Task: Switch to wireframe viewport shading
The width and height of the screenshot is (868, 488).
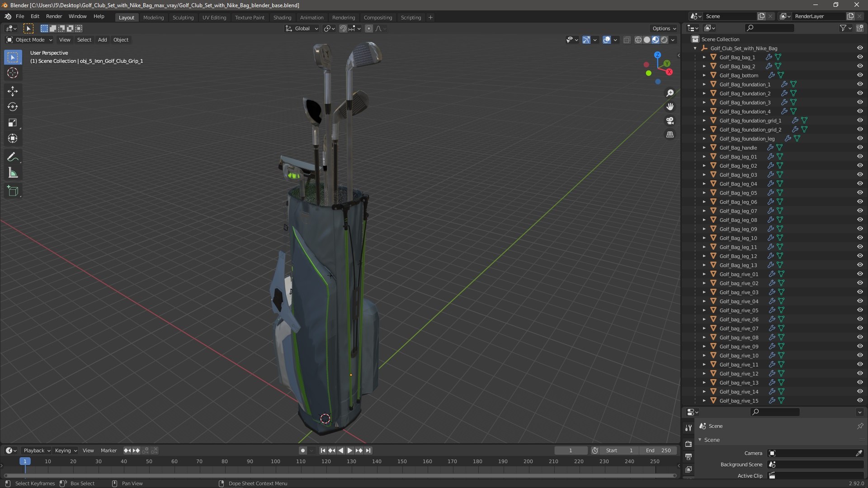Action: (638, 40)
